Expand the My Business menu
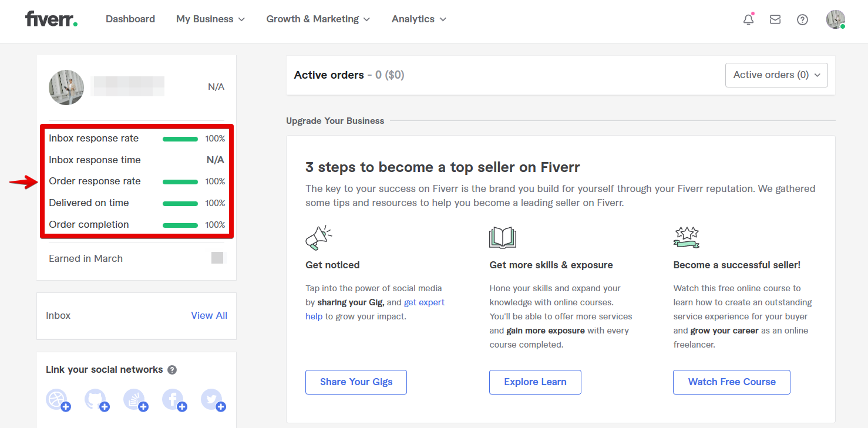 tap(210, 19)
